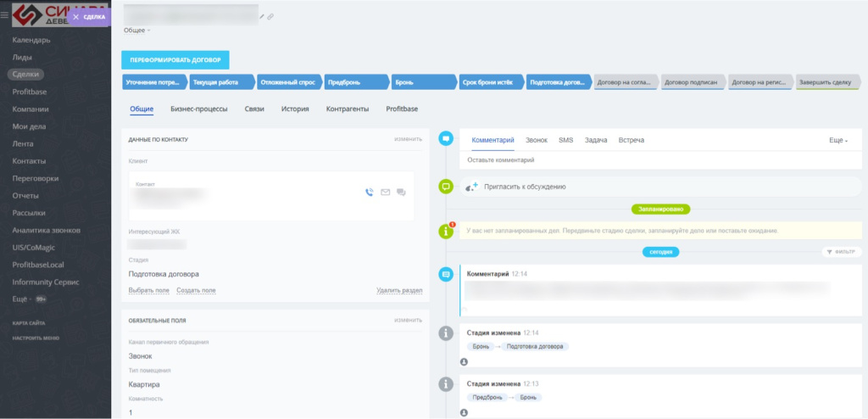Click the pencil edit icon next to deal title
868x419 pixels.
[x=263, y=17]
